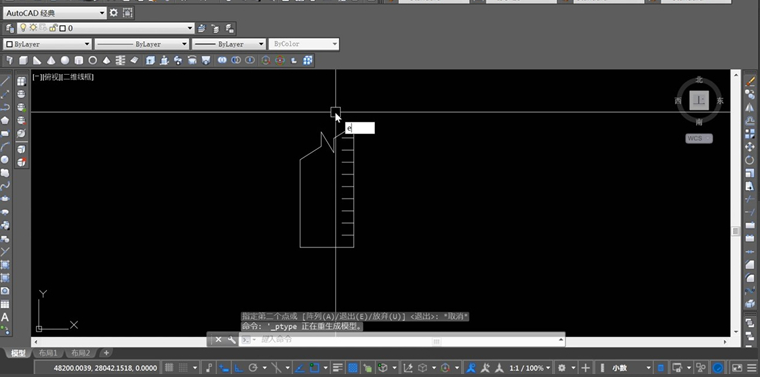This screenshot has height=377, width=760.
Task: Open the AutoCAD 经典 workspace dropdown
Action: pos(55,13)
